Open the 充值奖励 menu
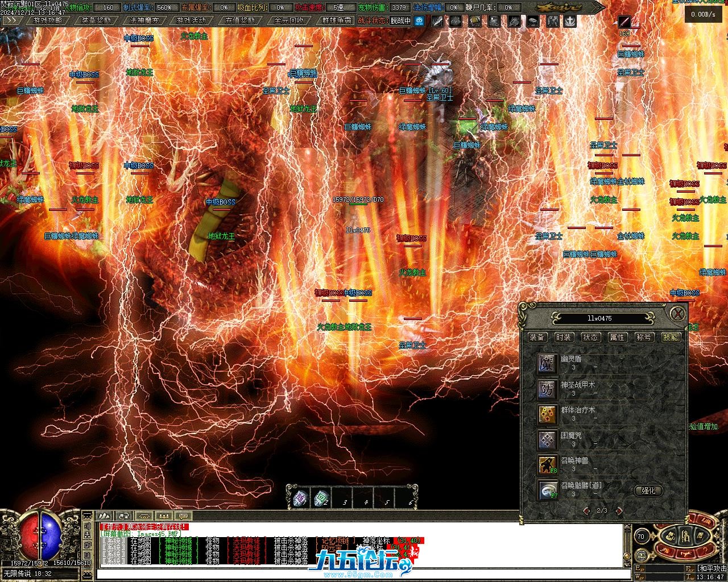The height and width of the screenshot is (582, 728). click(x=239, y=20)
